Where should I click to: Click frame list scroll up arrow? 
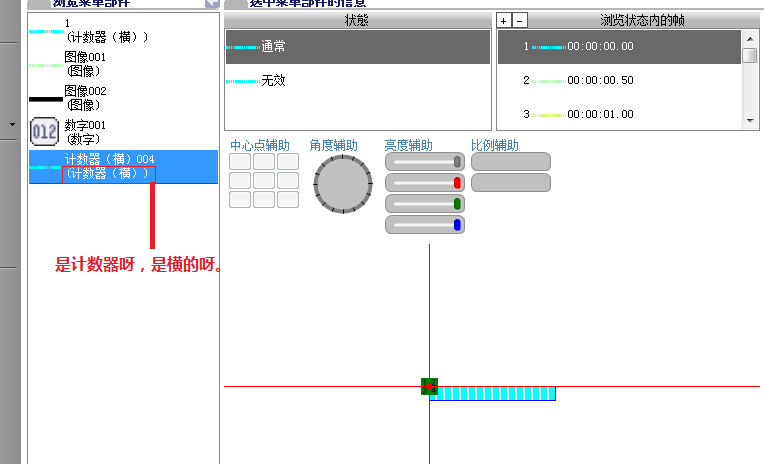pos(750,39)
